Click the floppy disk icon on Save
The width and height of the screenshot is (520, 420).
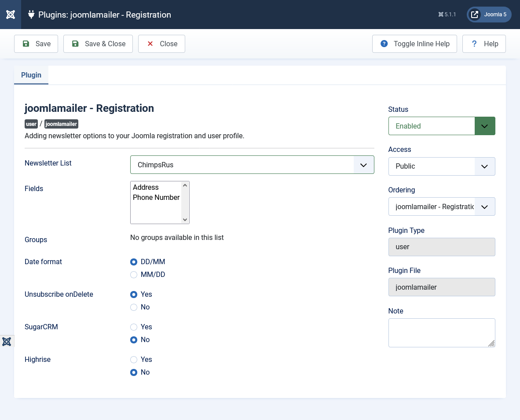[x=26, y=44]
